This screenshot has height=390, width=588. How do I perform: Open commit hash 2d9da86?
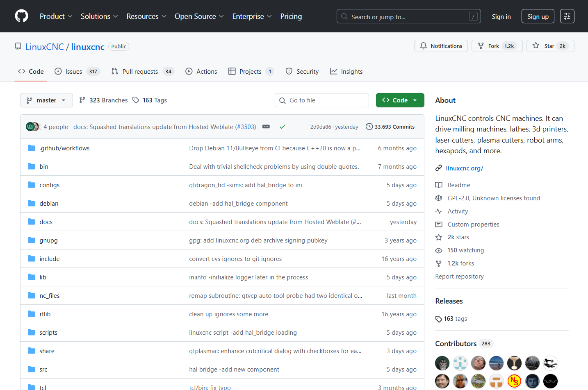click(321, 127)
